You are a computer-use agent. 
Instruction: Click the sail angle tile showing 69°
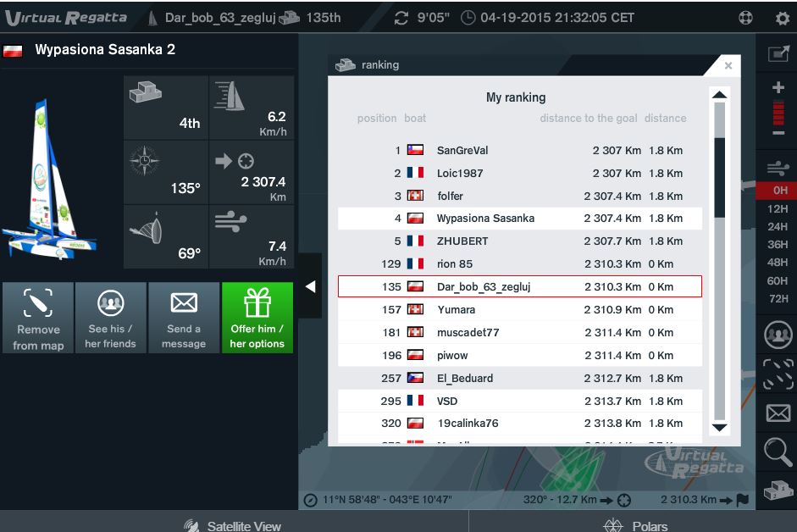tap(166, 237)
